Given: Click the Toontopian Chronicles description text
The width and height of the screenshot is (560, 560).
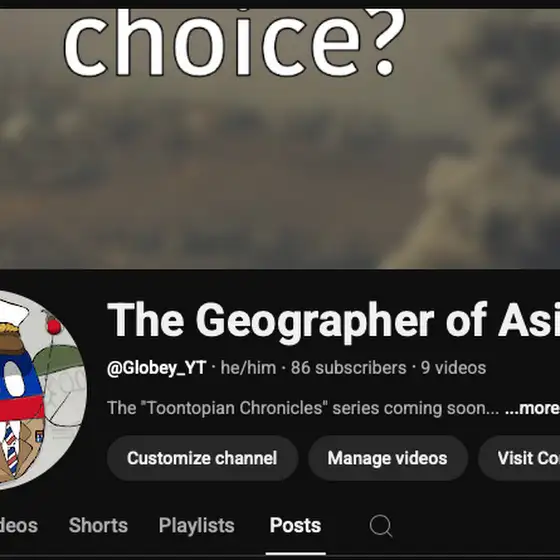Looking at the screenshot, I should [303, 408].
